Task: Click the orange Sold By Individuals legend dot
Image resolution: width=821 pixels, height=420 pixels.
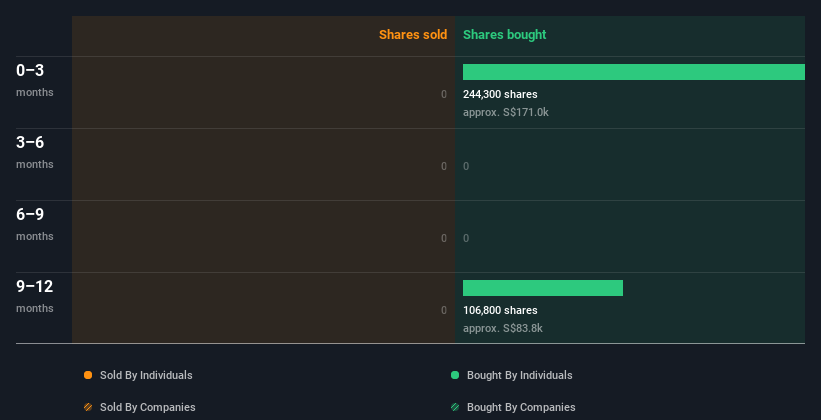Action: click(x=88, y=375)
